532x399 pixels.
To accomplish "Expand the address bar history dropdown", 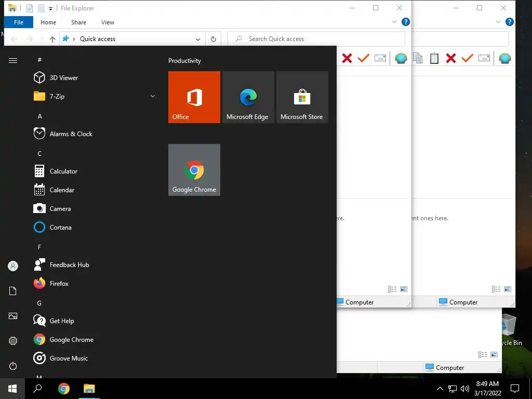I will click(198, 39).
